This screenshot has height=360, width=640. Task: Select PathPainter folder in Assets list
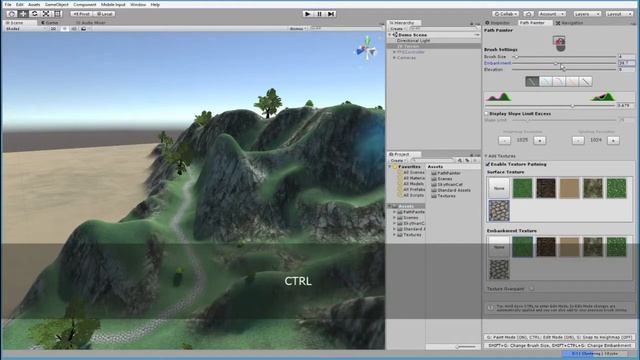446,173
